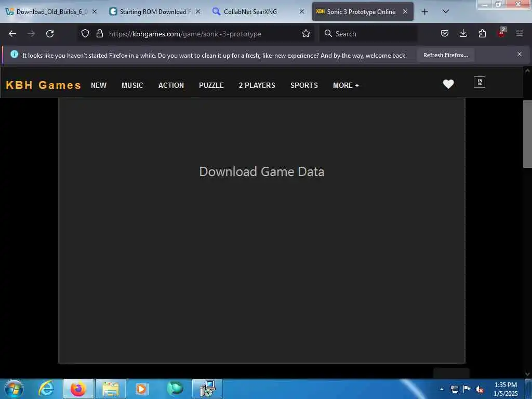The image size is (532, 399).
Task: Click the muted volume tray icon
Action: point(480,390)
